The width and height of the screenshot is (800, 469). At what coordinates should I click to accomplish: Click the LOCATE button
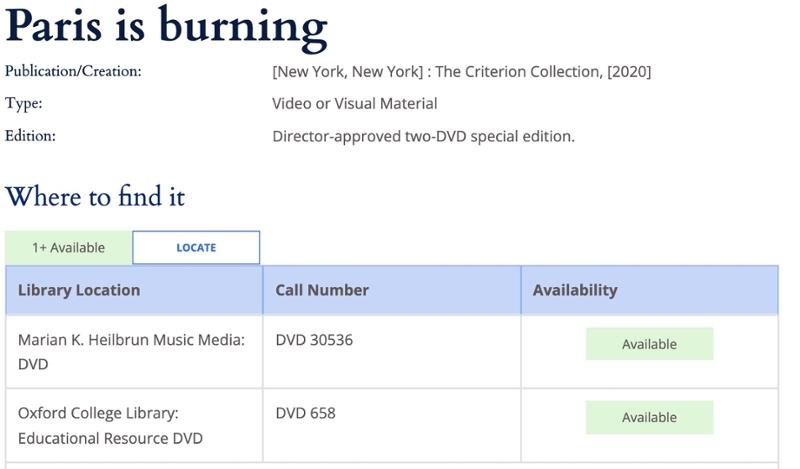196,248
